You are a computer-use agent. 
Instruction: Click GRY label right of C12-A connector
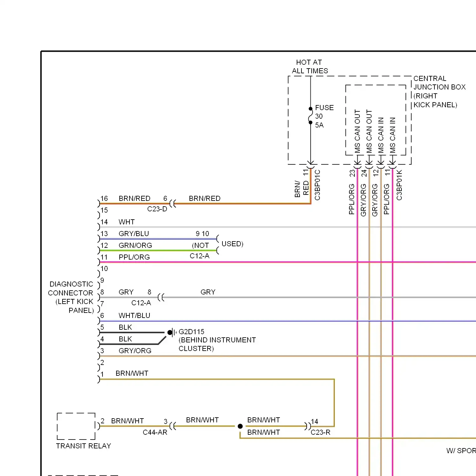208,292
